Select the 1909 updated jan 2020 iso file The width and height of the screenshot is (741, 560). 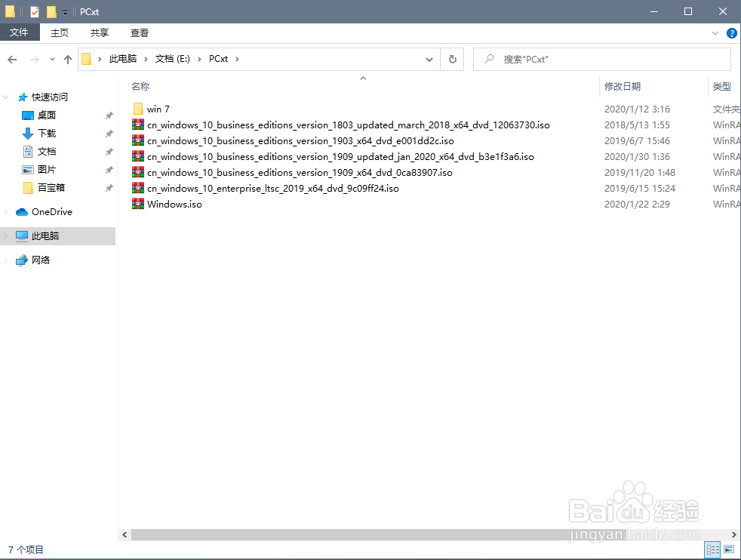click(340, 157)
